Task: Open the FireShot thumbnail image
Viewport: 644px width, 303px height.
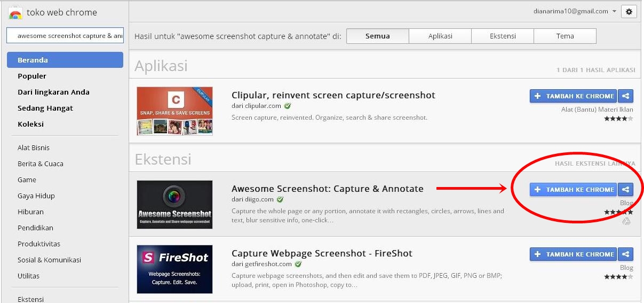Action: pyautogui.click(x=174, y=269)
